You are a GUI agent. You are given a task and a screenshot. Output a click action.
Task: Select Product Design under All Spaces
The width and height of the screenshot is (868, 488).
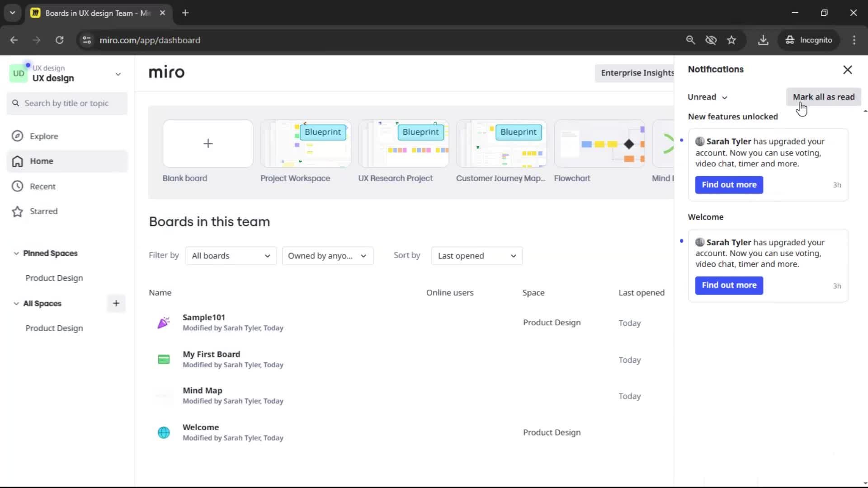[x=54, y=328]
